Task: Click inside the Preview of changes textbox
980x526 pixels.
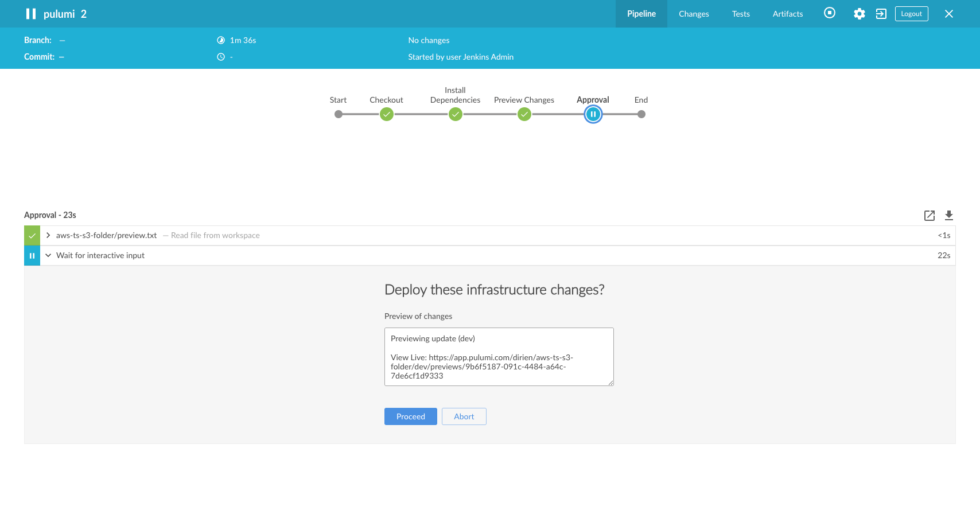Action: click(x=499, y=357)
